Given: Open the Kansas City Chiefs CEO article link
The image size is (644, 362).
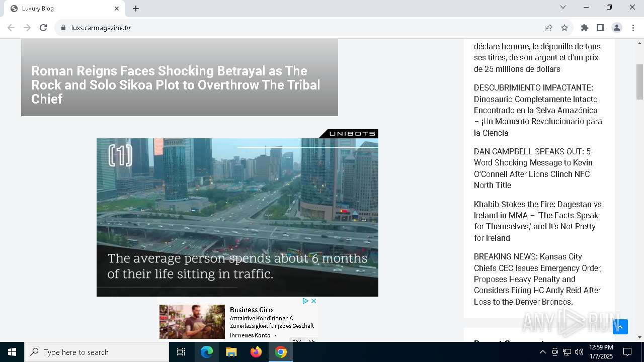Looking at the screenshot, I should tap(538, 279).
